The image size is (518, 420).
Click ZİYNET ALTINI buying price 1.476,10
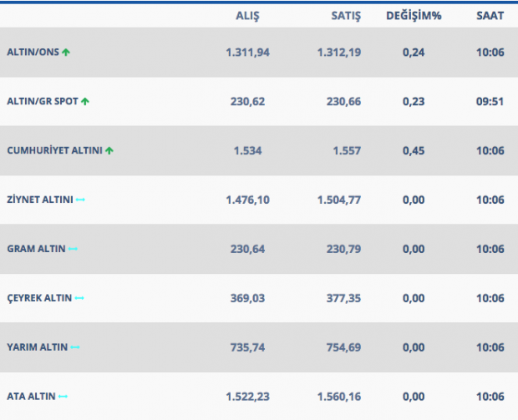pyautogui.click(x=250, y=200)
